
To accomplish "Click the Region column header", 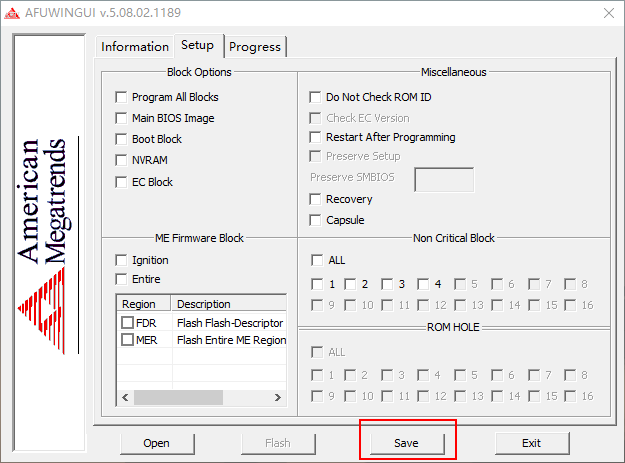I will 144,304.
